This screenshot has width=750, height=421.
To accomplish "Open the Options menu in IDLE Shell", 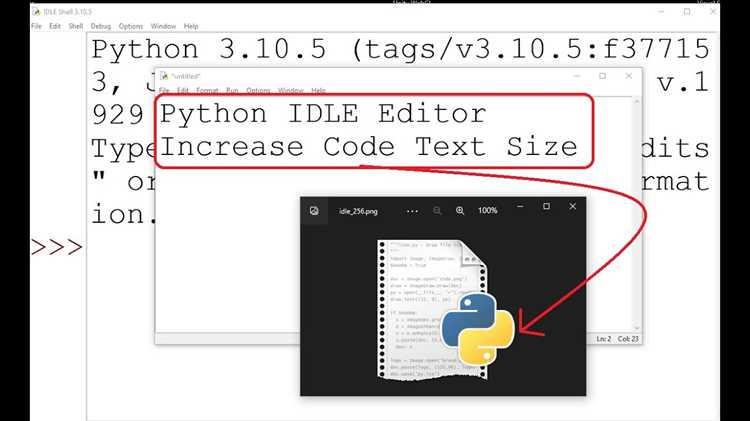I will (131, 26).
